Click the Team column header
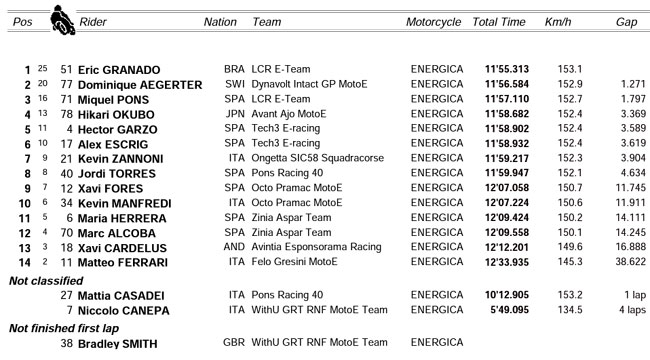650x360 pixels. pos(267,22)
